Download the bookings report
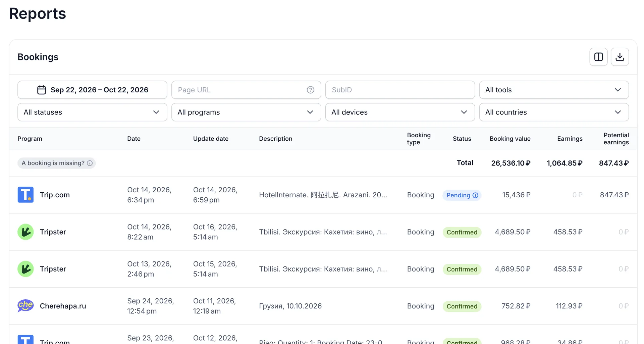The width and height of the screenshot is (644, 344). click(x=620, y=57)
